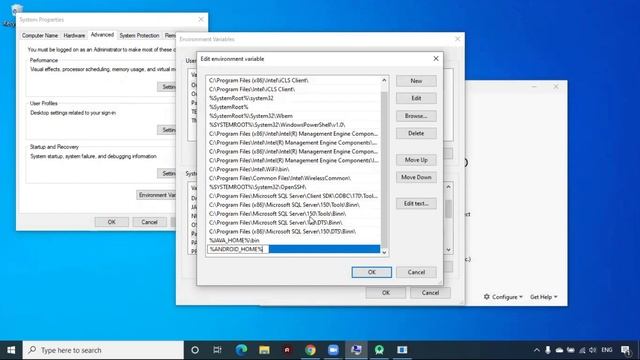Select C:\Program Files\Intel\iCLS Client\ entry
Viewport: 640px width, 360px height.
coord(293,89)
